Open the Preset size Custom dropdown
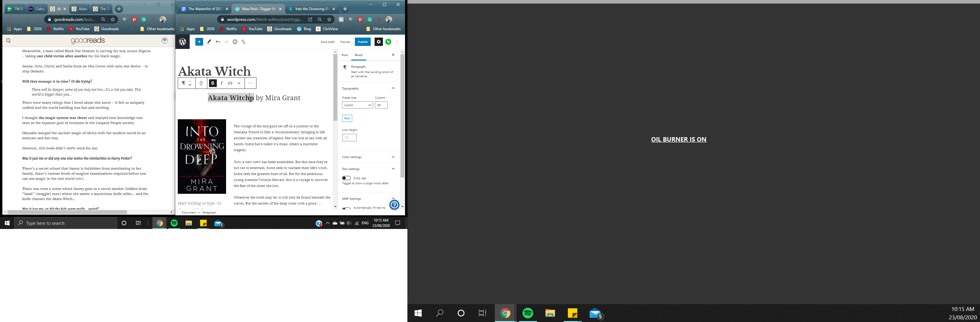Image resolution: width=980 pixels, height=322 pixels. [x=357, y=105]
